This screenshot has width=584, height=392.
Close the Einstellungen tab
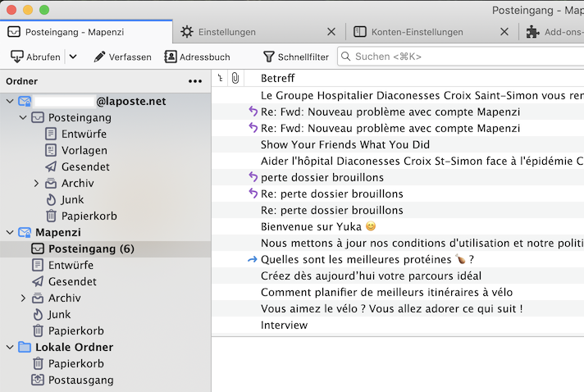331,32
